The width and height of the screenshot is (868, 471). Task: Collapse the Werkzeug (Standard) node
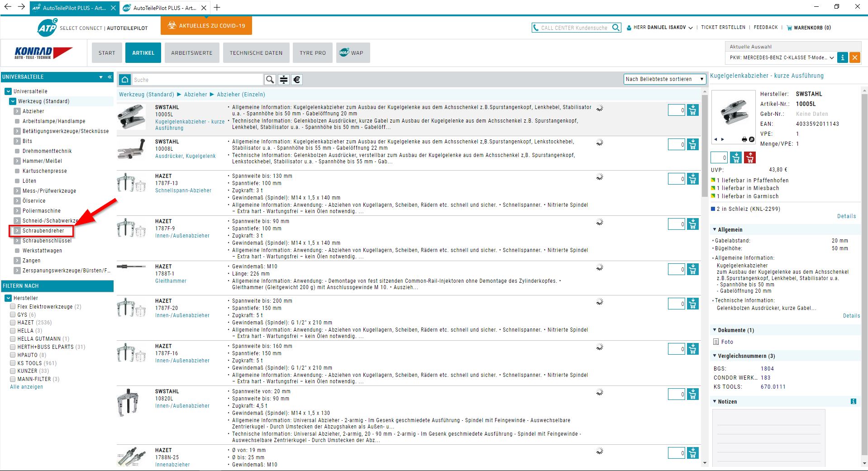12,101
